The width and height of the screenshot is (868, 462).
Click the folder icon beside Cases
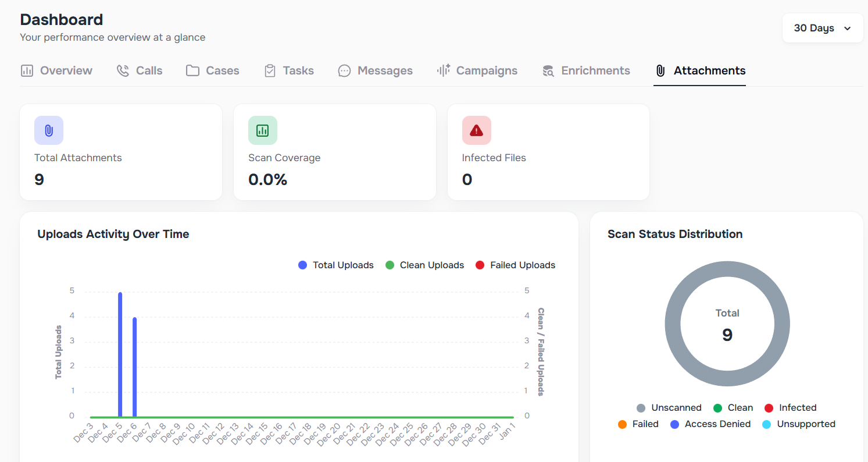(x=192, y=70)
